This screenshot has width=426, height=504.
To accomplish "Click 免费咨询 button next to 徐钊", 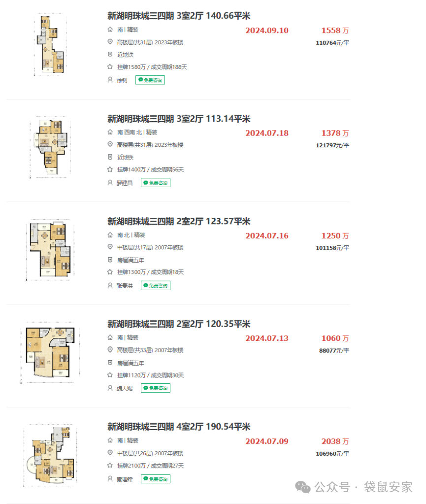I will click(150, 80).
